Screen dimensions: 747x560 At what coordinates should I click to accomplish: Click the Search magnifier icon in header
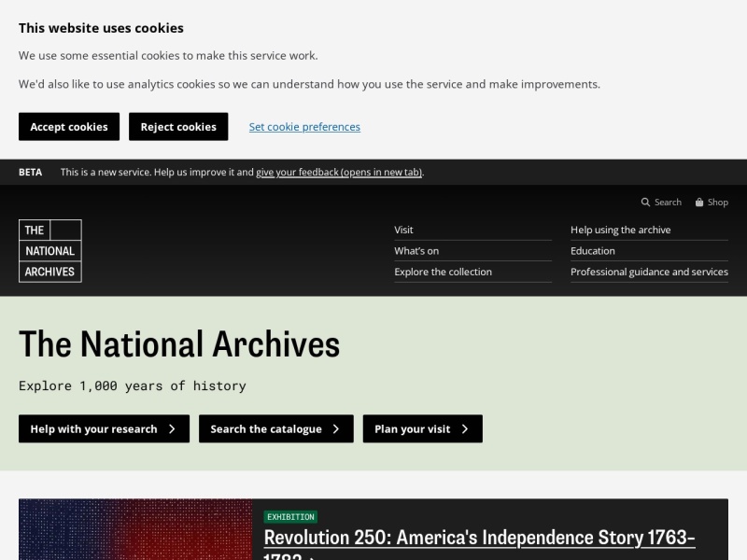[645, 203]
